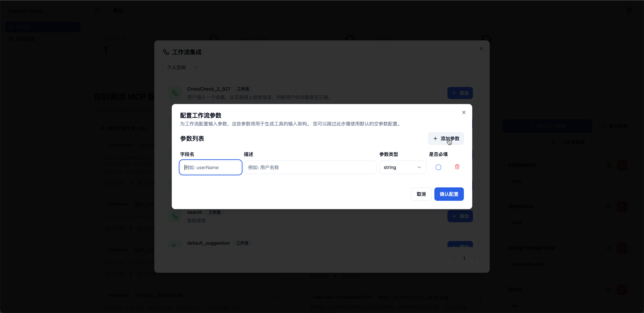
Task: Click the description input field
Action: pyautogui.click(x=310, y=167)
